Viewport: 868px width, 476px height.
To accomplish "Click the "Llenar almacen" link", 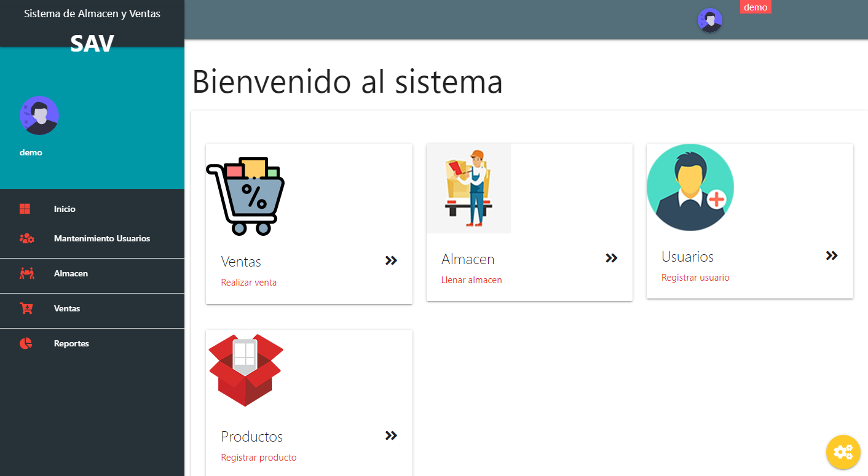I will click(x=471, y=280).
